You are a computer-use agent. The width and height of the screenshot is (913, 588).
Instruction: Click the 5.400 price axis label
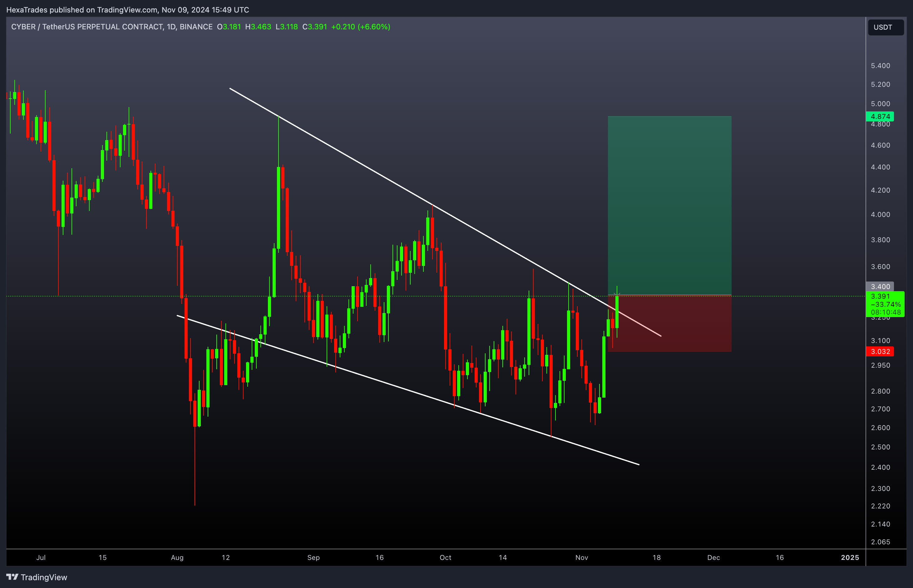(880, 66)
